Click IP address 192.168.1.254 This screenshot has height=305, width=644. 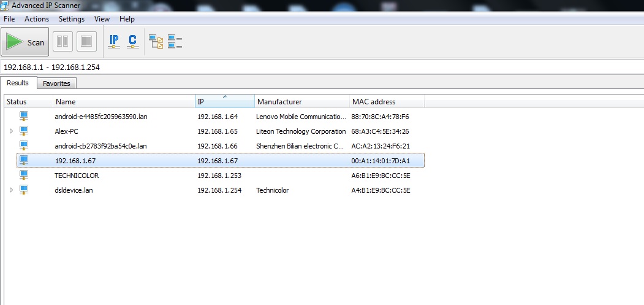[219, 190]
